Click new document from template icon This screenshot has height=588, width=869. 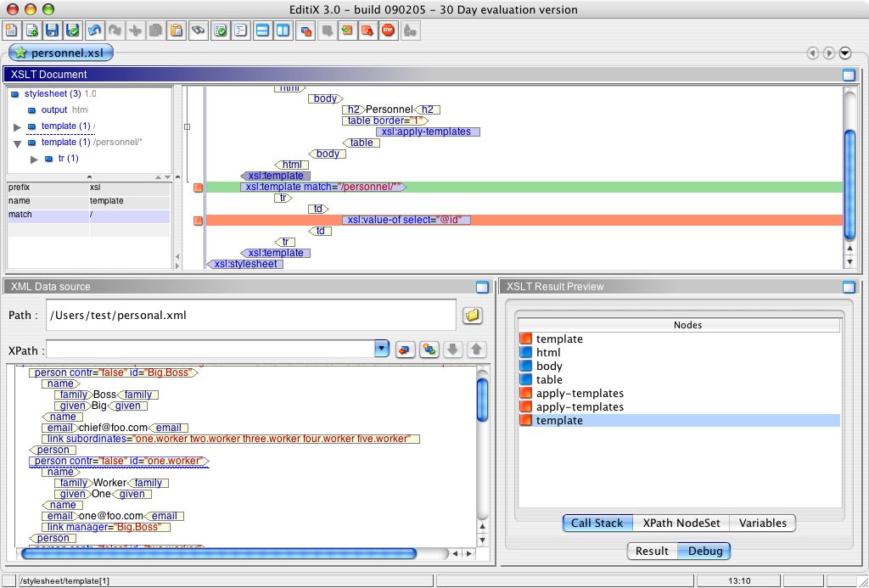[31, 30]
